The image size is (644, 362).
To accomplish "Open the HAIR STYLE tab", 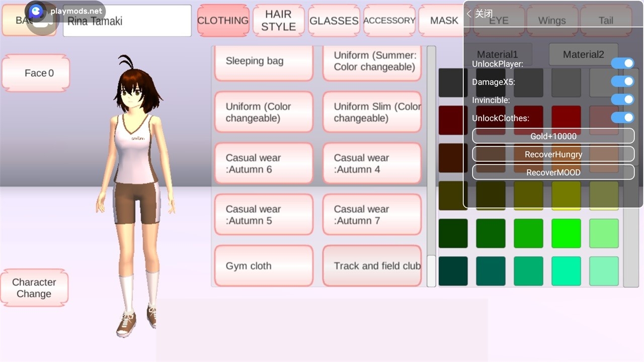I will point(278,21).
